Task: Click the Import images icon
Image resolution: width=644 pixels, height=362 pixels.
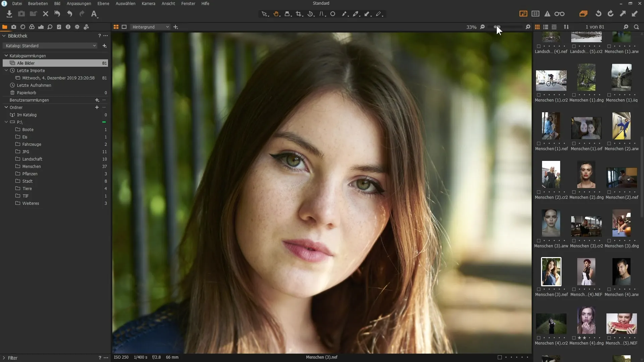Action: (x=9, y=14)
